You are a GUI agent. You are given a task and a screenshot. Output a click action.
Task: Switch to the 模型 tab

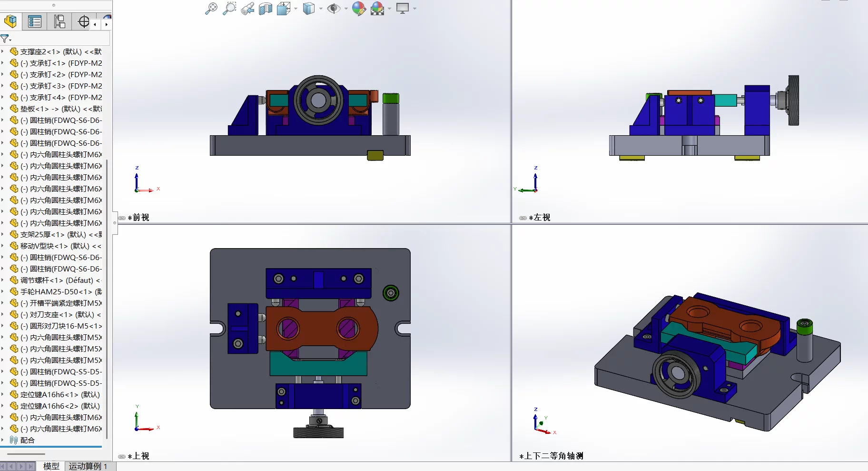pos(51,466)
